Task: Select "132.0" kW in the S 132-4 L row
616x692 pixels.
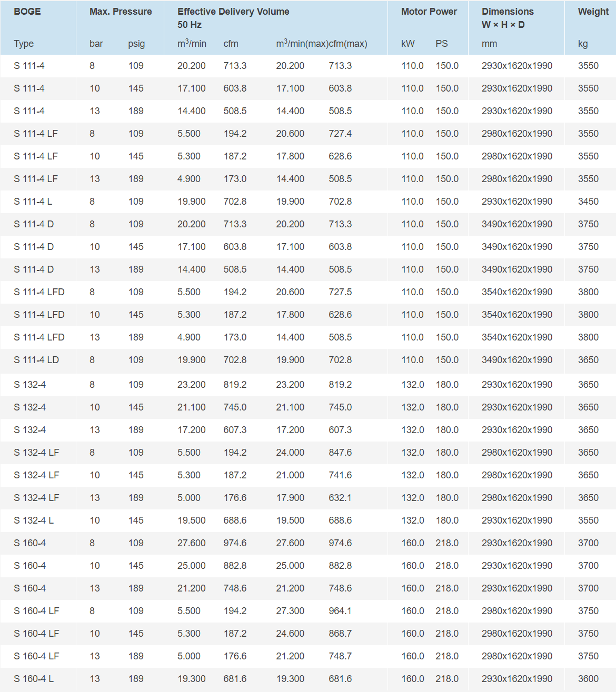Action: (413, 520)
